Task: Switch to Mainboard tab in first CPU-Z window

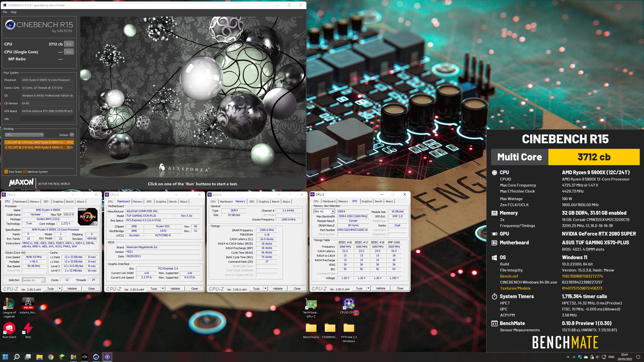Action: [x=20, y=202]
